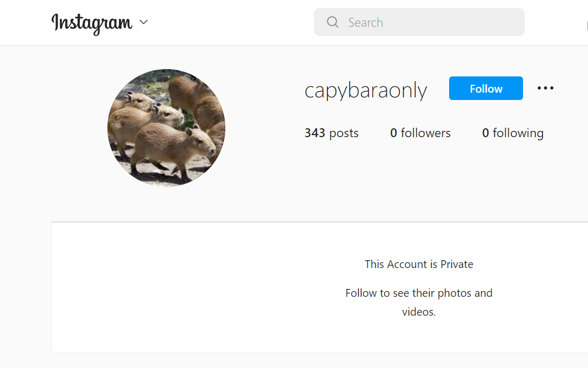Click the cut-off icon at header's right edge

tap(587, 26)
